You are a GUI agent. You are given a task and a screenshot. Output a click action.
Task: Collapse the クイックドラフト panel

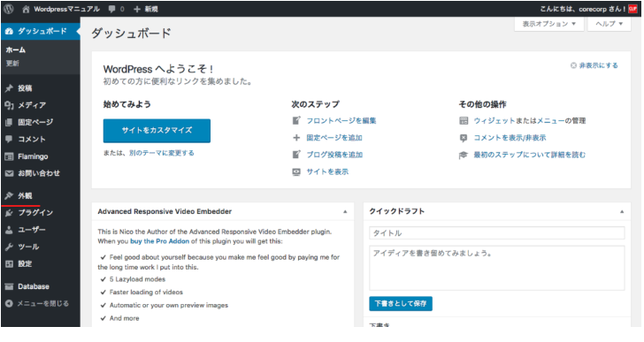622,211
